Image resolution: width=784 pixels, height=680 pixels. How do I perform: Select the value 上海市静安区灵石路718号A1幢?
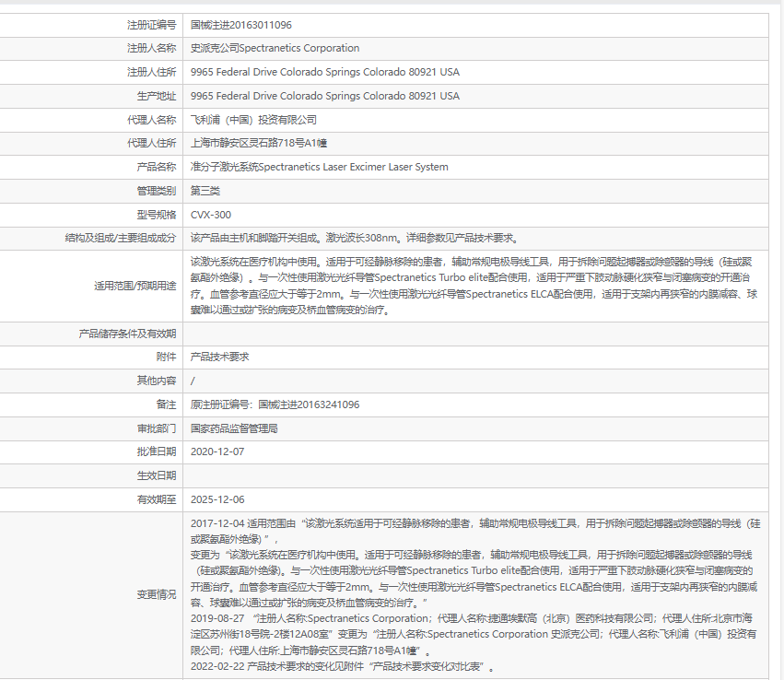(x=259, y=143)
